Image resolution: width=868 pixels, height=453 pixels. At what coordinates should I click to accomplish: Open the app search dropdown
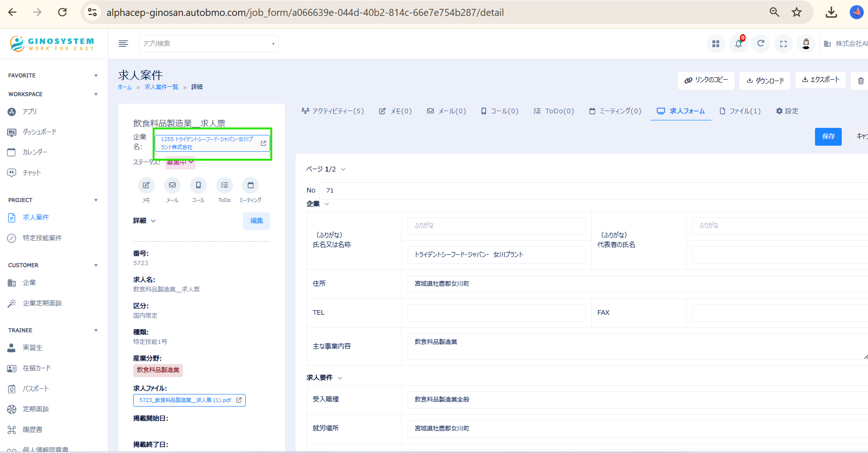209,44
